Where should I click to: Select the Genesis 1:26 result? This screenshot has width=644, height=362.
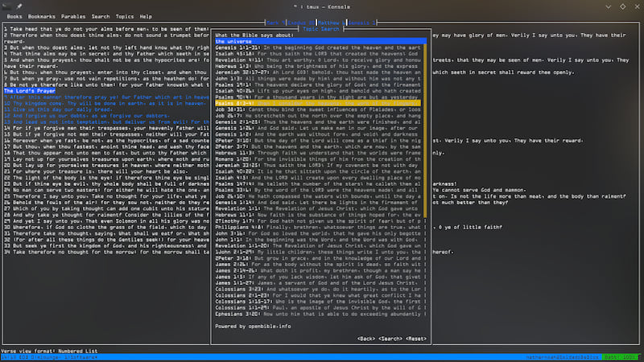318,128
